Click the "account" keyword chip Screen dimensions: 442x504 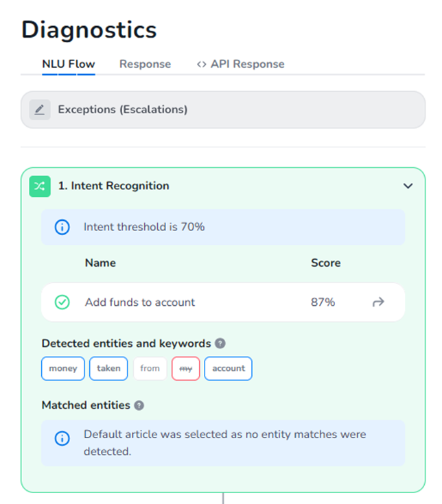coord(229,368)
